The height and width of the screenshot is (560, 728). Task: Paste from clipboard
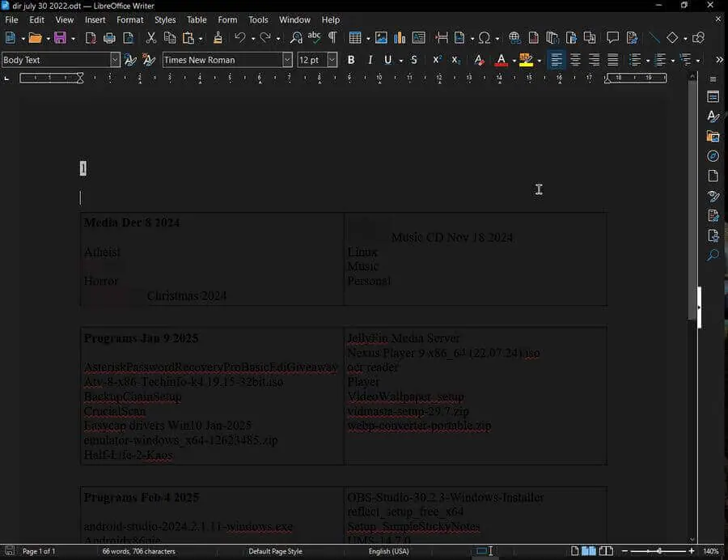[188, 38]
